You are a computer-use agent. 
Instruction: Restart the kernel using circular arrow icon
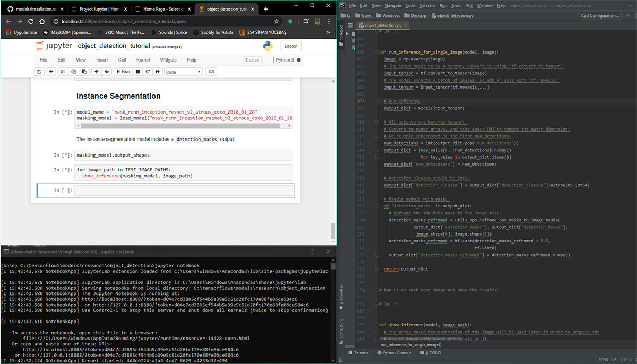148,72
